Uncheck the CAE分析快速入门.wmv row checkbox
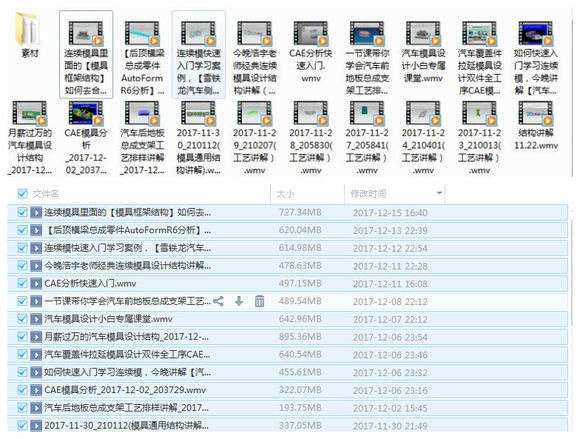The image size is (580, 439). [x=22, y=283]
